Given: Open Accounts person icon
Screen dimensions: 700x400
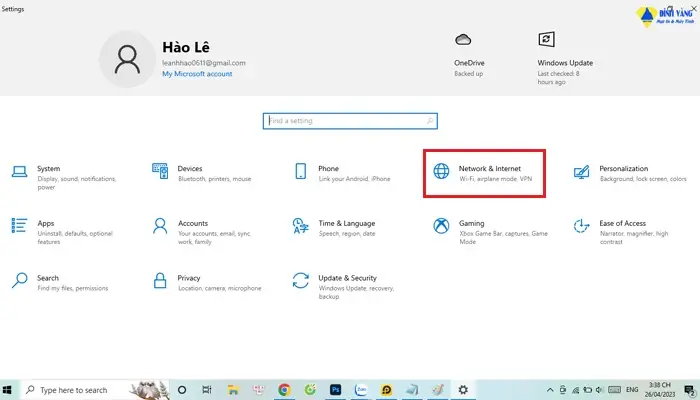Looking at the screenshot, I should [x=160, y=226].
